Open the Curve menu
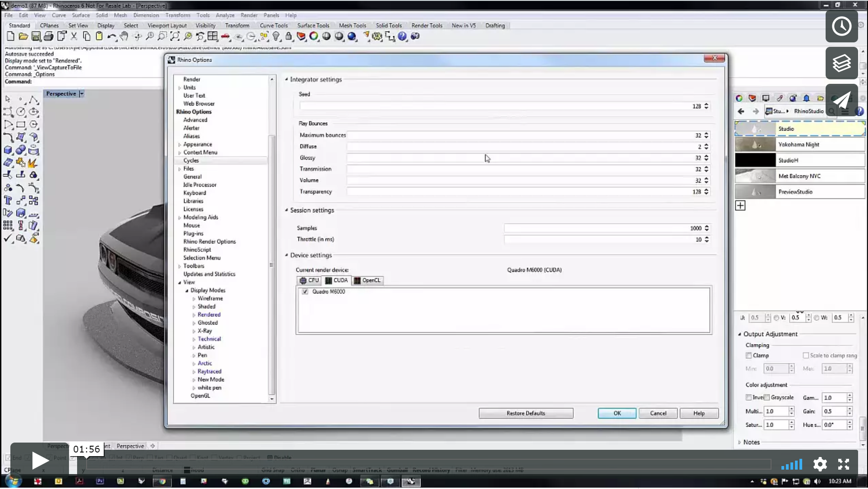 (59, 15)
